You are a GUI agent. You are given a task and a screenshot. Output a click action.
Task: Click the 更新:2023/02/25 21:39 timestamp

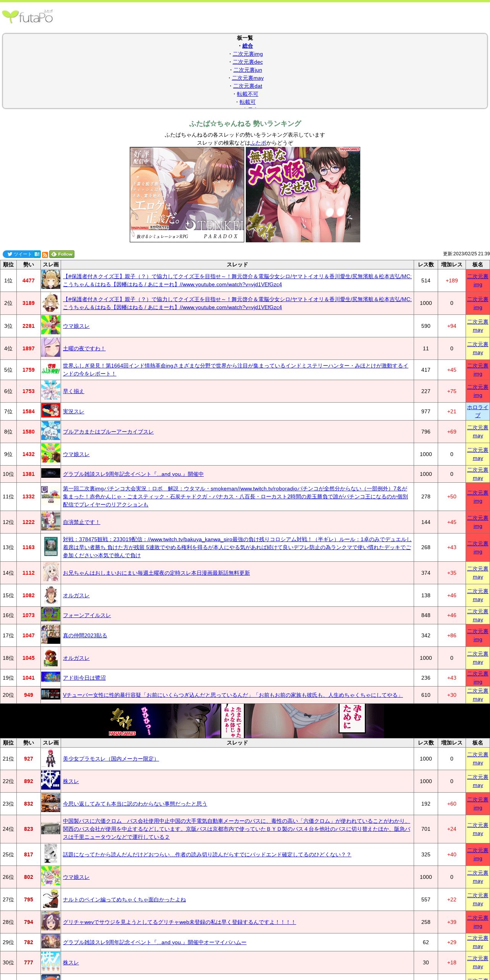pyautogui.click(x=466, y=254)
